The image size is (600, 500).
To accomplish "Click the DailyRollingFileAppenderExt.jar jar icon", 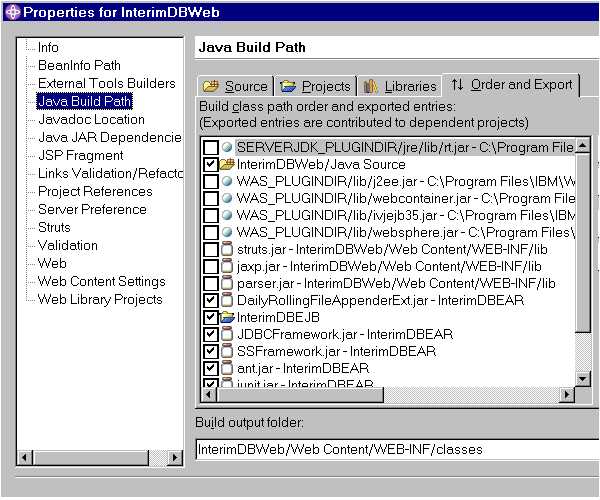I will click(227, 300).
